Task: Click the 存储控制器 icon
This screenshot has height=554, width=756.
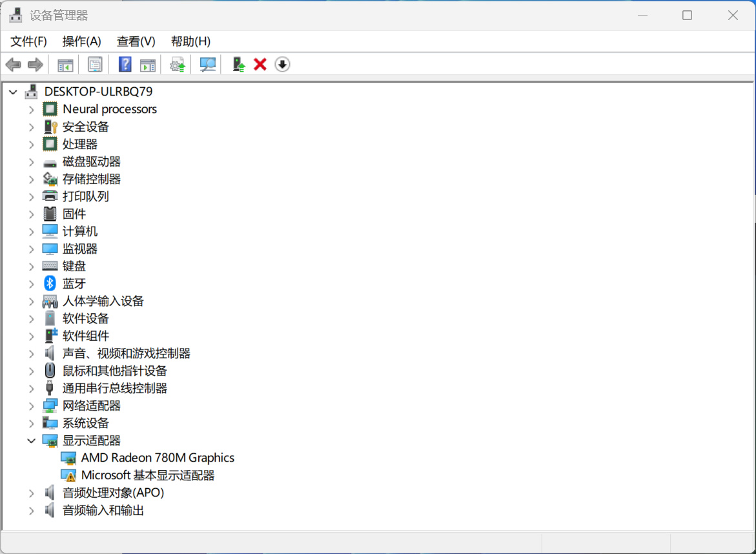Action: (50, 179)
